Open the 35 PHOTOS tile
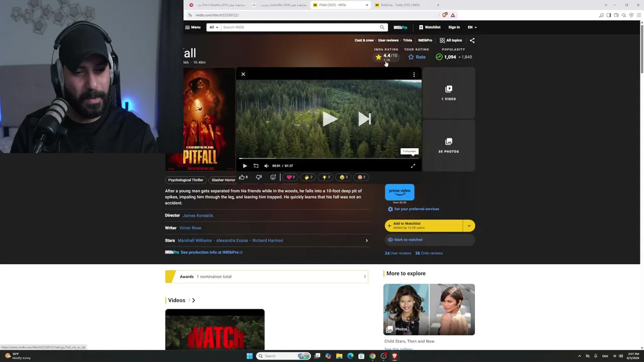 [449, 146]
